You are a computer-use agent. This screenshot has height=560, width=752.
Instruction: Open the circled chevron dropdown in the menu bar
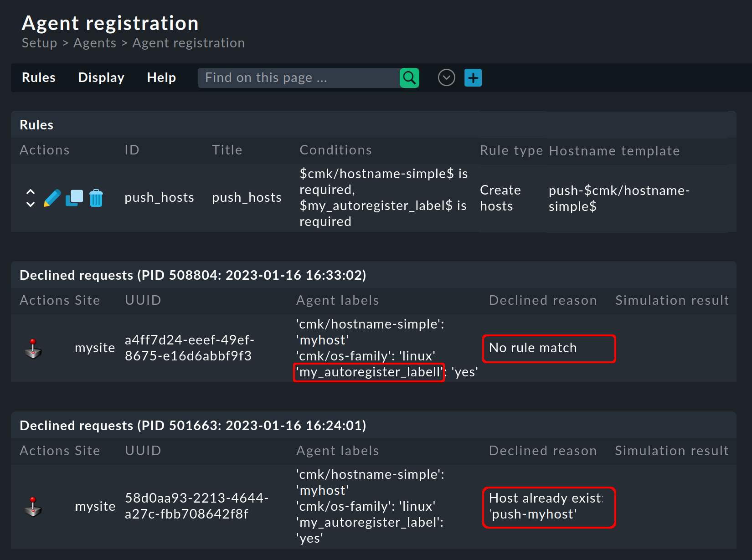(x=446, y=77)
